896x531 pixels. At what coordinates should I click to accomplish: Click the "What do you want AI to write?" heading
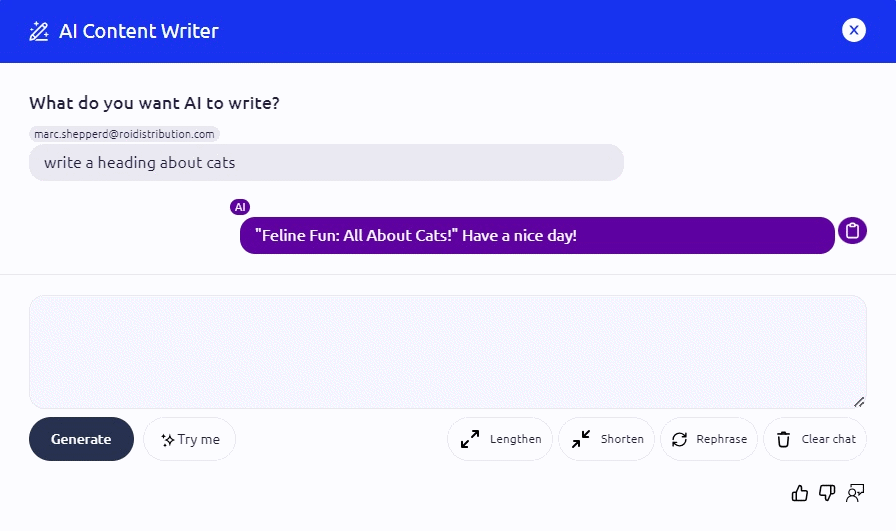[x=154, y=103]
